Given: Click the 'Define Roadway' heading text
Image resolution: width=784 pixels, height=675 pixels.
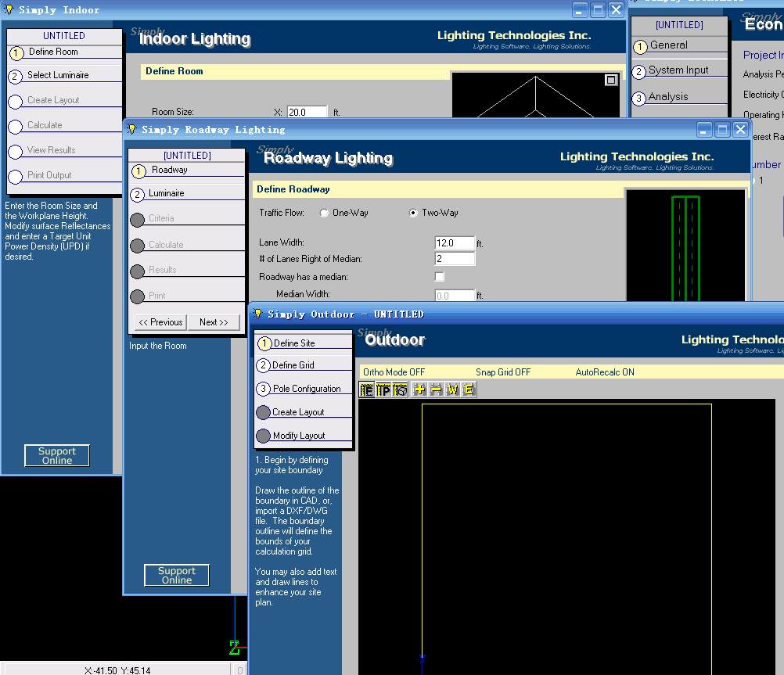Looking at the screenshot, I should (293, 189).
